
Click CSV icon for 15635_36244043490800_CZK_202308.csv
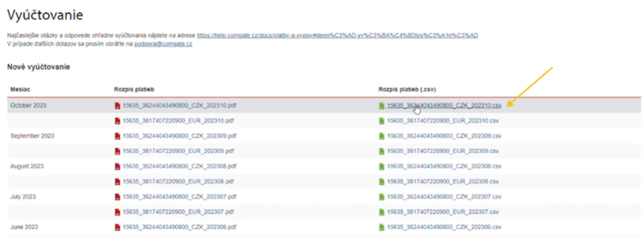pyautogui.click(x=382, y=167)
